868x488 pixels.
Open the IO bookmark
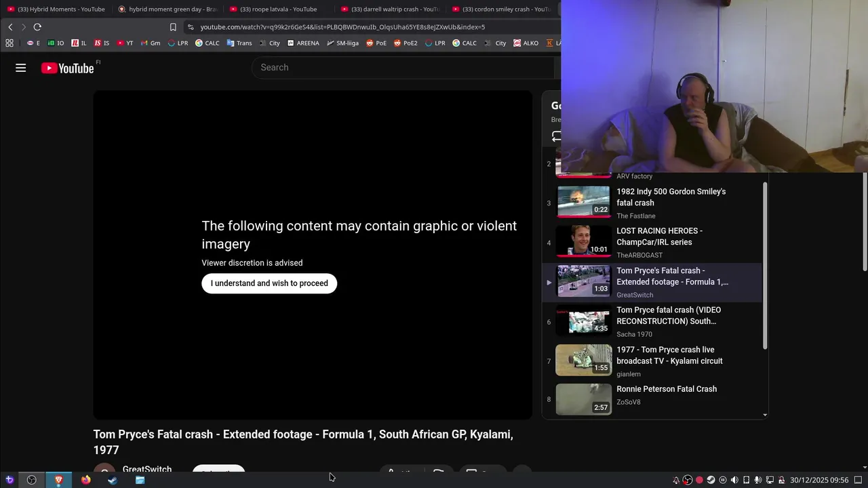56,43
